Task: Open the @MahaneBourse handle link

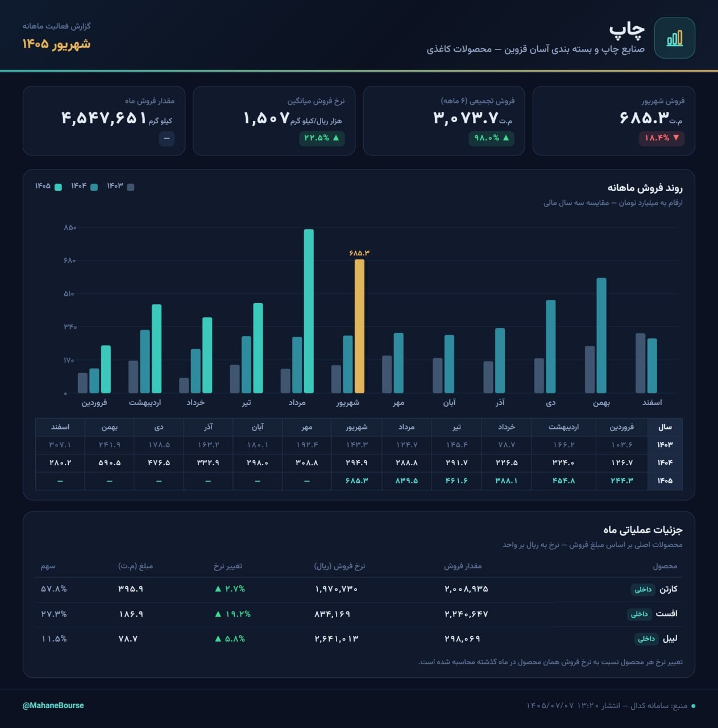Action: tap(53, 705)
